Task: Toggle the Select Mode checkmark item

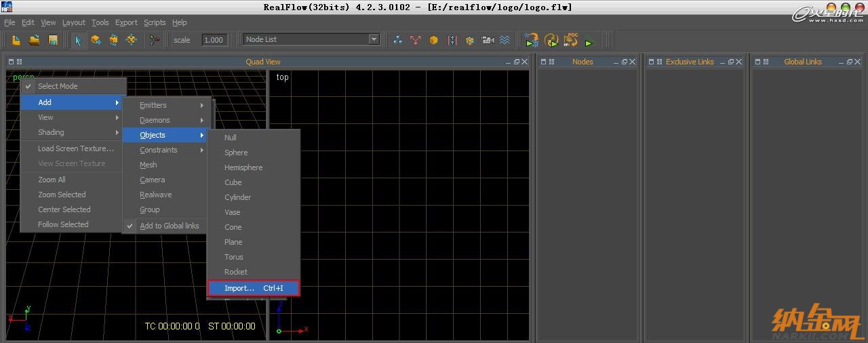Action: click(58, 86)
